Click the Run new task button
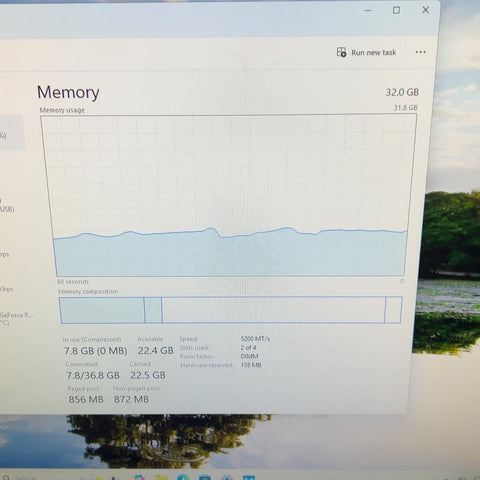The image size is (480, 480). coord(366,52)
